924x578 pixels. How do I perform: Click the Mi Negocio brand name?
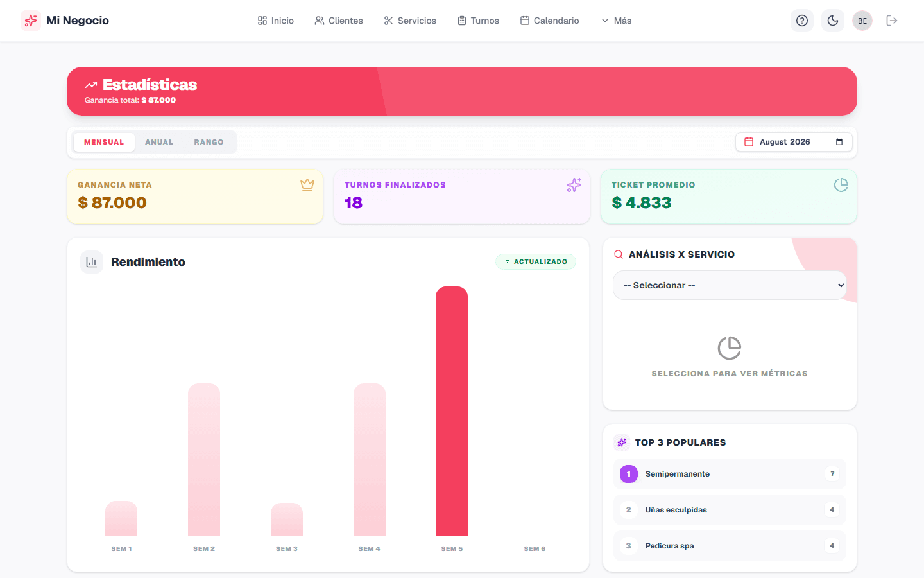pos(78,21)
